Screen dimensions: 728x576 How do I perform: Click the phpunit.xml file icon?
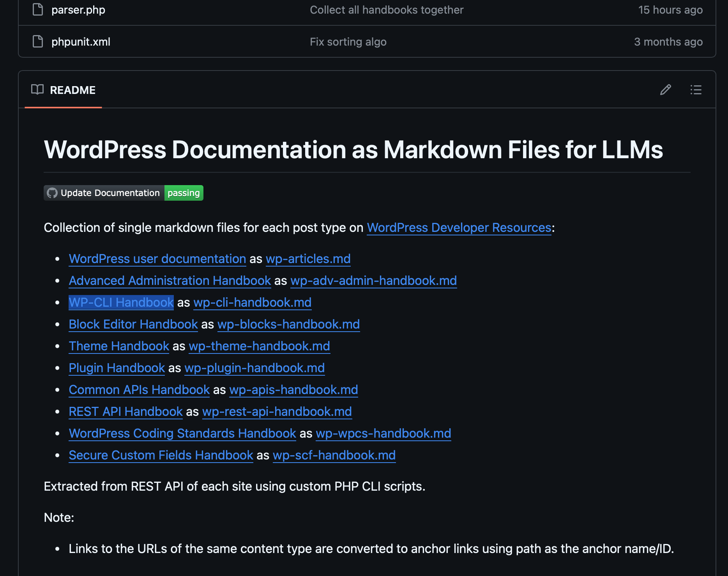[38, 41]
